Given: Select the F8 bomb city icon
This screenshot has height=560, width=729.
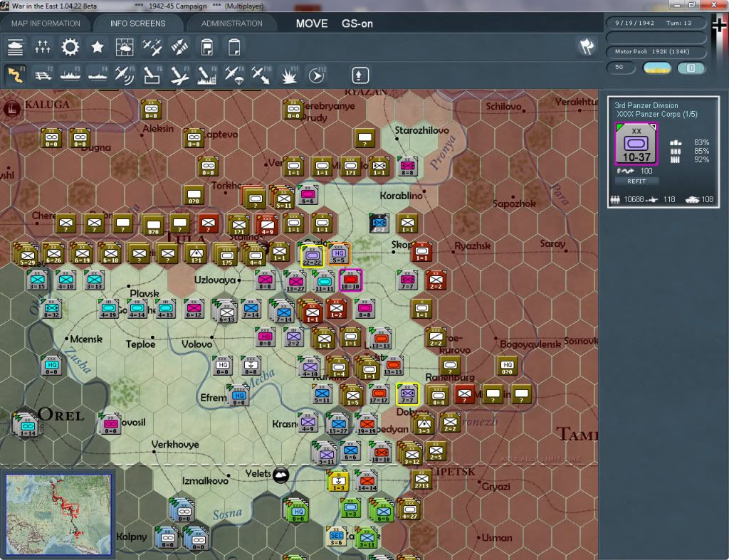Looking at the screenshot, I should point(207,75).
